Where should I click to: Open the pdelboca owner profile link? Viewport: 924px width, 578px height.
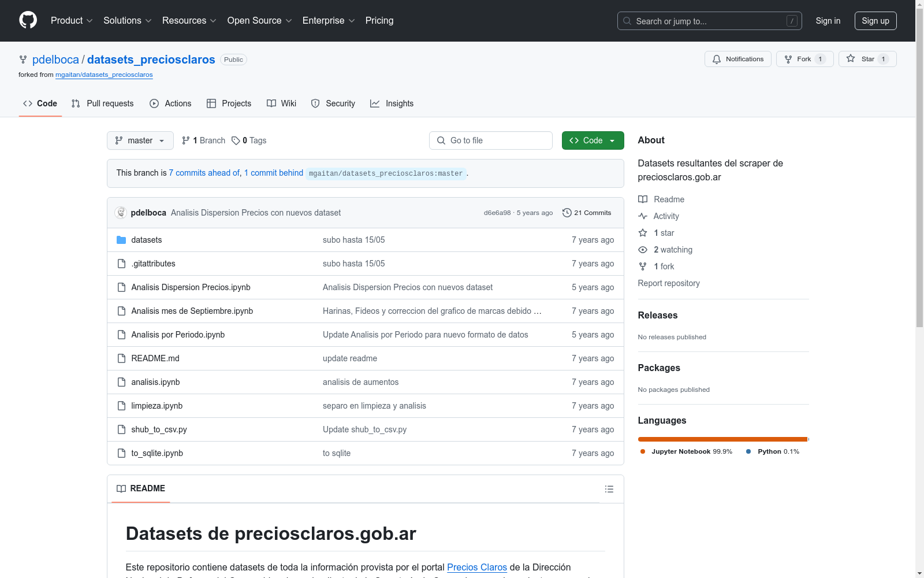pyautogui.click(x=55, y=60)
